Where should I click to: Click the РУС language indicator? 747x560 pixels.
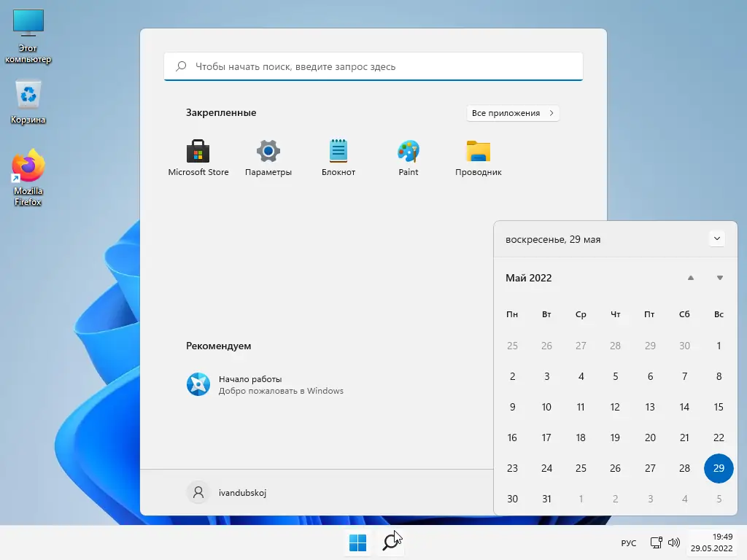click(x=628, y=542)
